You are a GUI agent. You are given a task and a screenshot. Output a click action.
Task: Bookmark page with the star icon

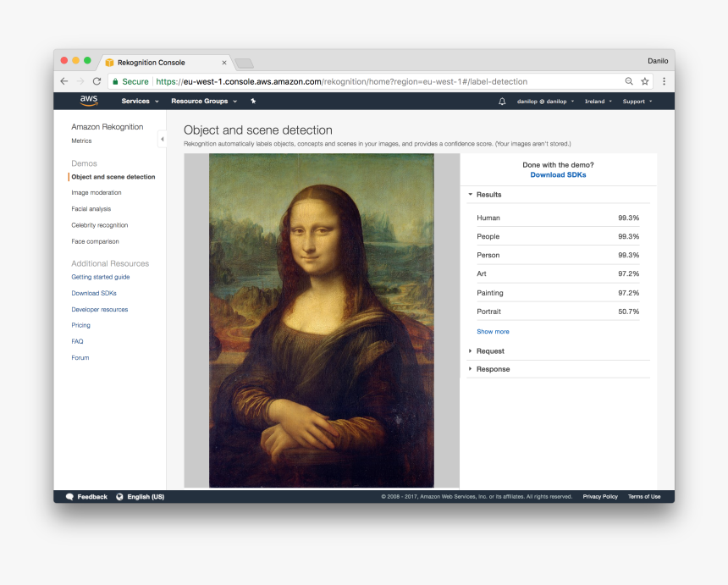(645, 81)
